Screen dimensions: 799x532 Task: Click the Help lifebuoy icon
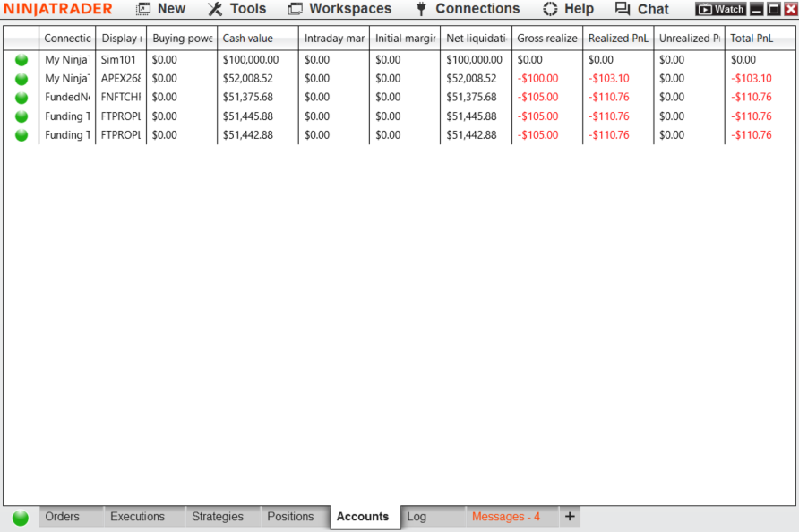550,9
